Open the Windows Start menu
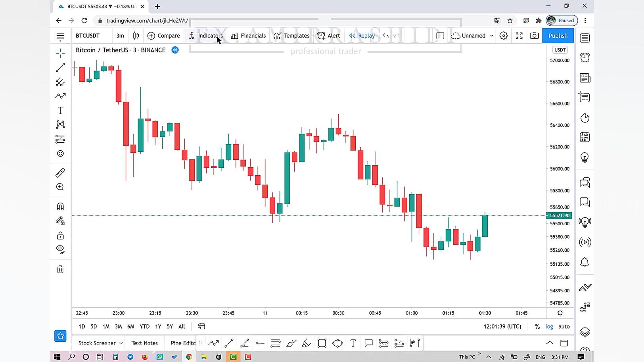 click(57, 357)
